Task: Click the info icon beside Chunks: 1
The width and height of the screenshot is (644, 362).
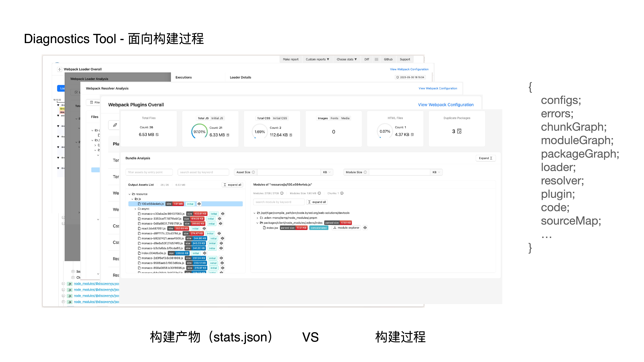Action: pos(342,193)
